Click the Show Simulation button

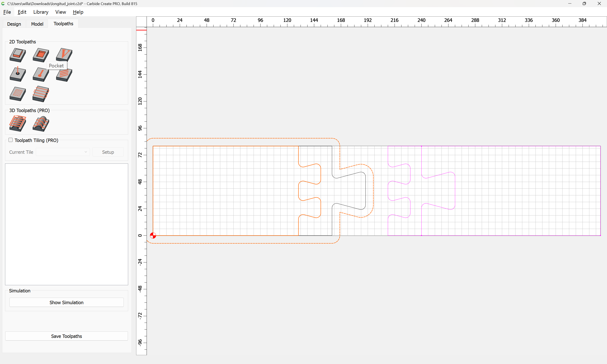coord(66,302)
